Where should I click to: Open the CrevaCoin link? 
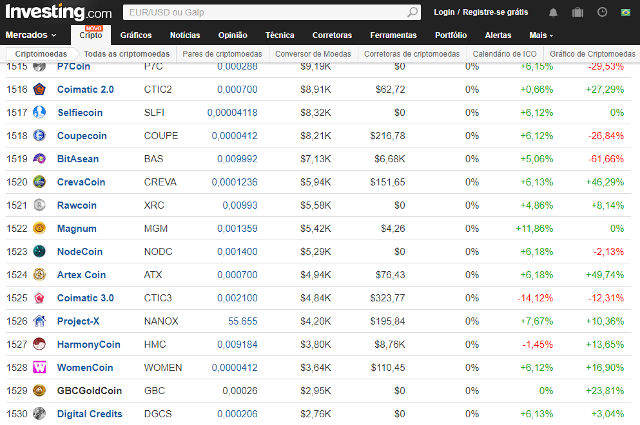click(81, 182)
